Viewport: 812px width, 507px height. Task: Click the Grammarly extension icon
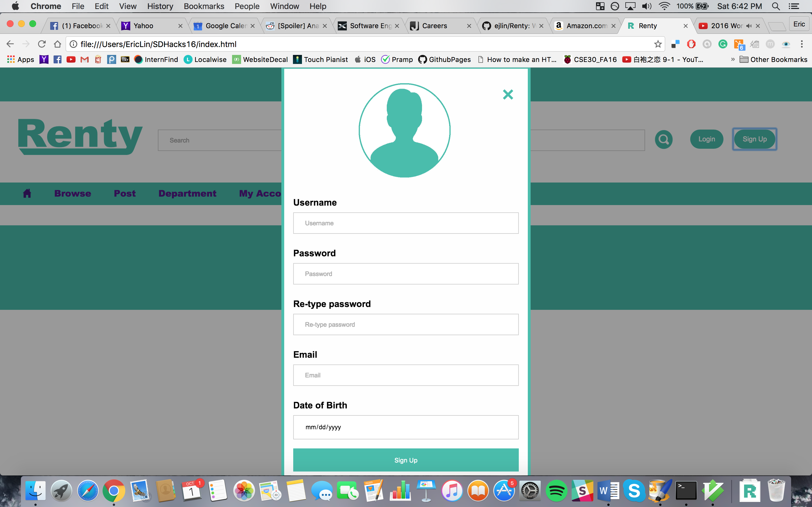[x=723, y=44]
